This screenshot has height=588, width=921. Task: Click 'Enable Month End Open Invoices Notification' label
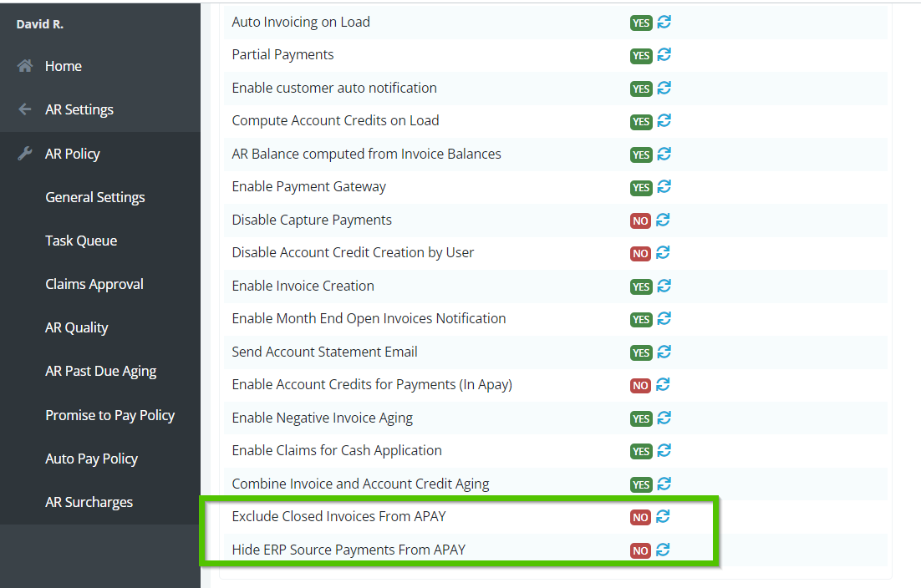pyautogui.click(x=369, y=319)
